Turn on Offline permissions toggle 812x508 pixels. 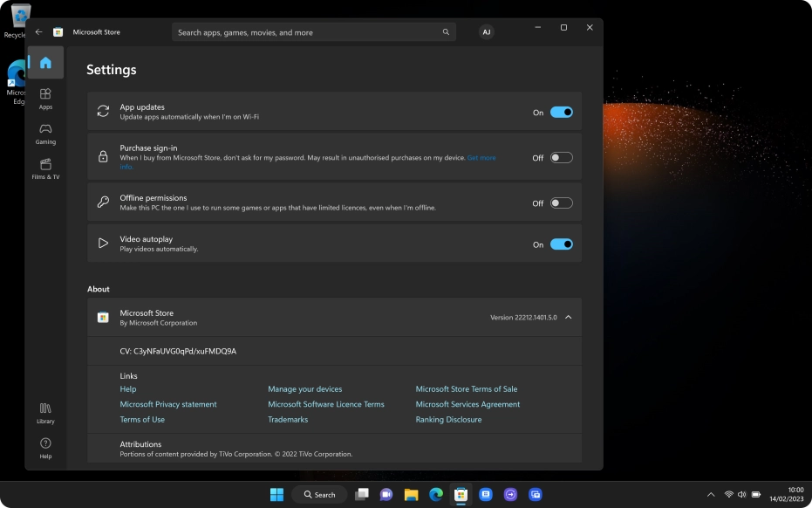click(x=561, y=203)
